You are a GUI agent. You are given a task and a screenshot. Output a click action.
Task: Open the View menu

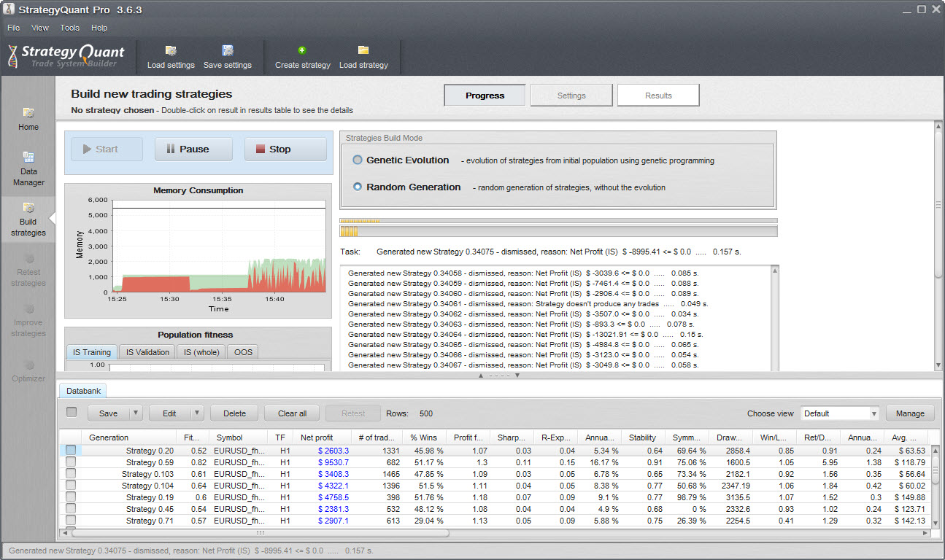tap(40, 28)
